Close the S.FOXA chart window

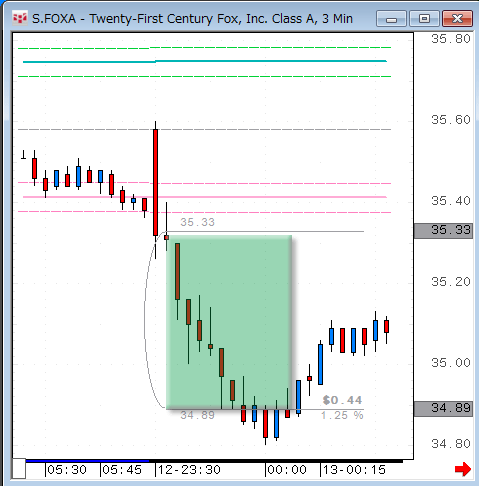tap(457, 18)
